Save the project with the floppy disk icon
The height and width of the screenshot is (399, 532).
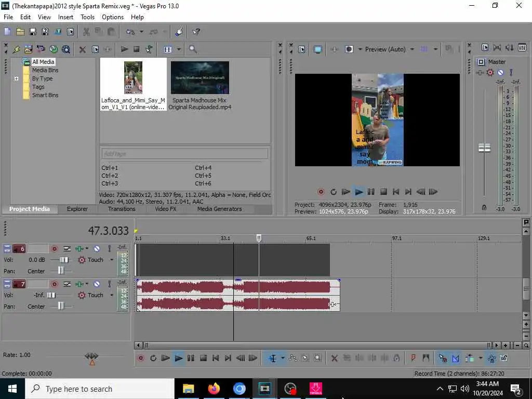[33, 32]
